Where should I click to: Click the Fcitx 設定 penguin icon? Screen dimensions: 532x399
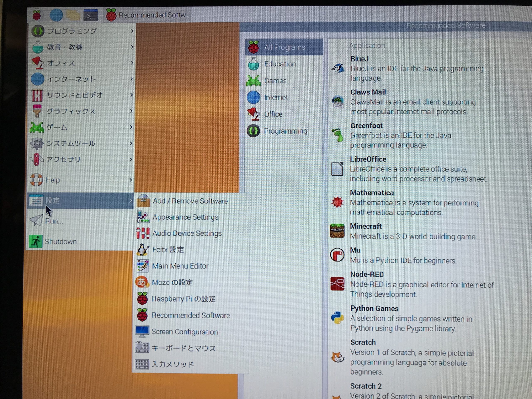(143, 249)
